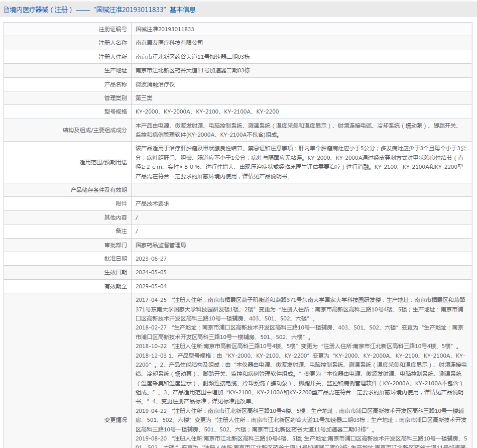Select product name 微波消融治疗仪
477x448 pixels.
pos(155,84)
